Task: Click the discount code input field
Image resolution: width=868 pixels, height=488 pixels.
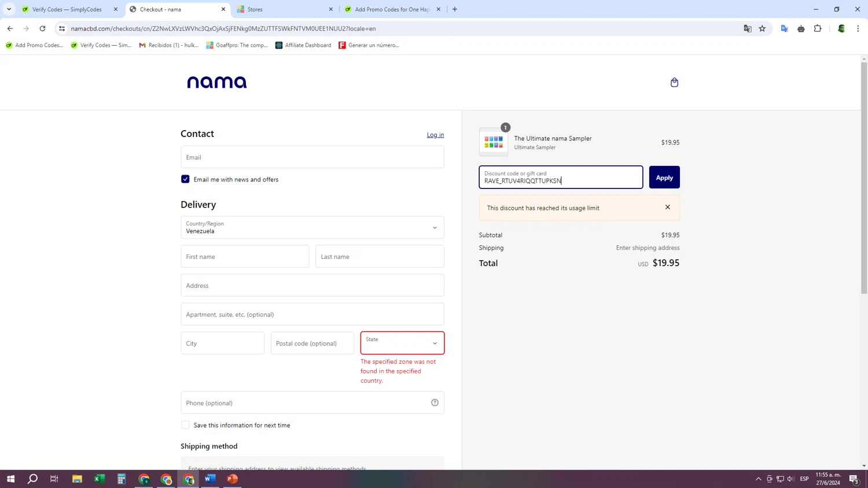Action: coord(561,178)
